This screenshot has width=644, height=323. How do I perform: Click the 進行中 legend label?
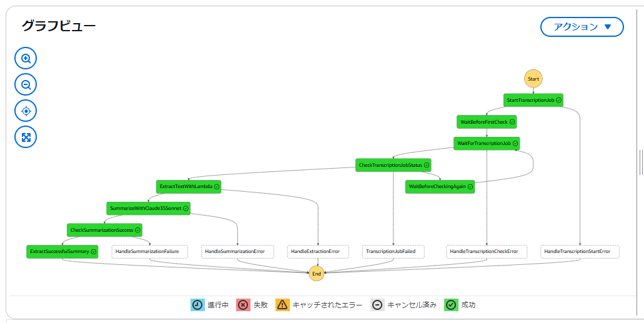click(x=217, y=306)
